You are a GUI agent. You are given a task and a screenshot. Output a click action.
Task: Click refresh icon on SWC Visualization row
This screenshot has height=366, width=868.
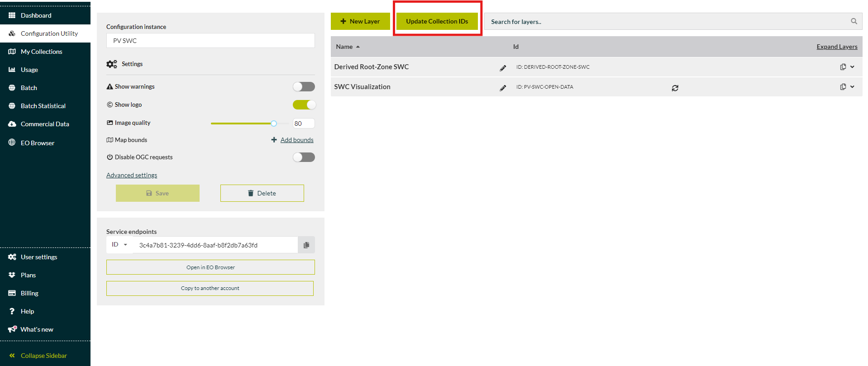[x=675, y=88]
